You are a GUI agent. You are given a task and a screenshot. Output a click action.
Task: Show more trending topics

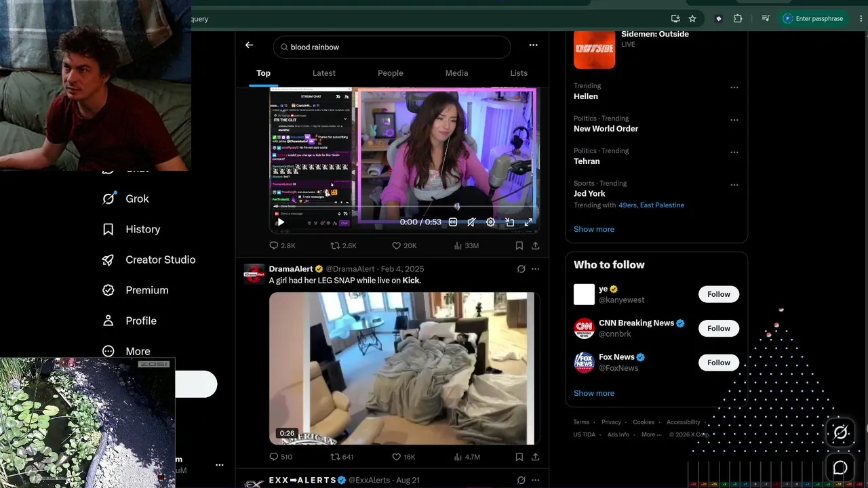[x=594, y=229]
